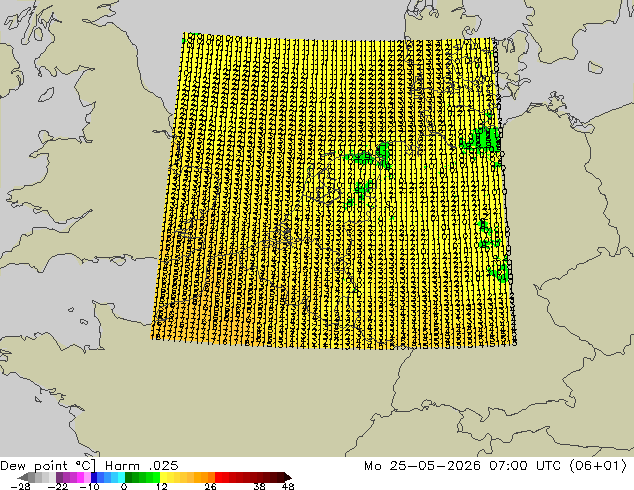The width and height of the screenshot is (634, 490).
Task: Click the 'Harm .025' model label
Action: coord(142,466)
